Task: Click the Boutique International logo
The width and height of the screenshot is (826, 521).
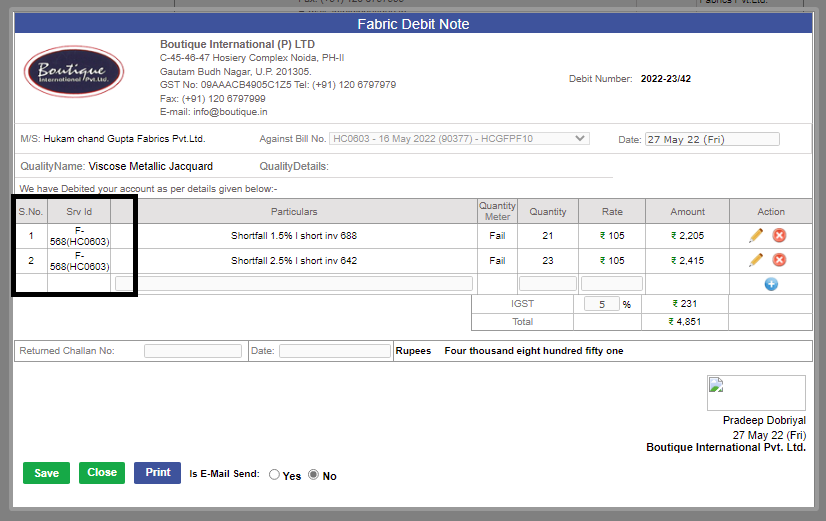Action: click(x=74, y=72)
